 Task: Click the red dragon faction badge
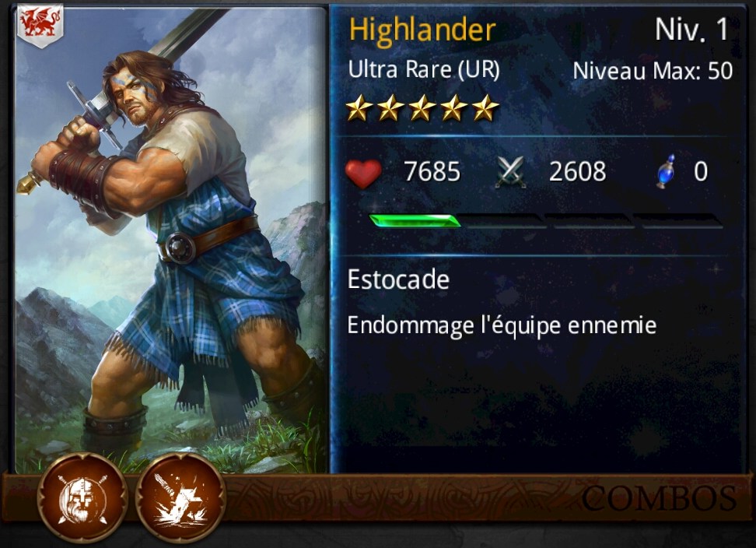(x=40, y=26)
